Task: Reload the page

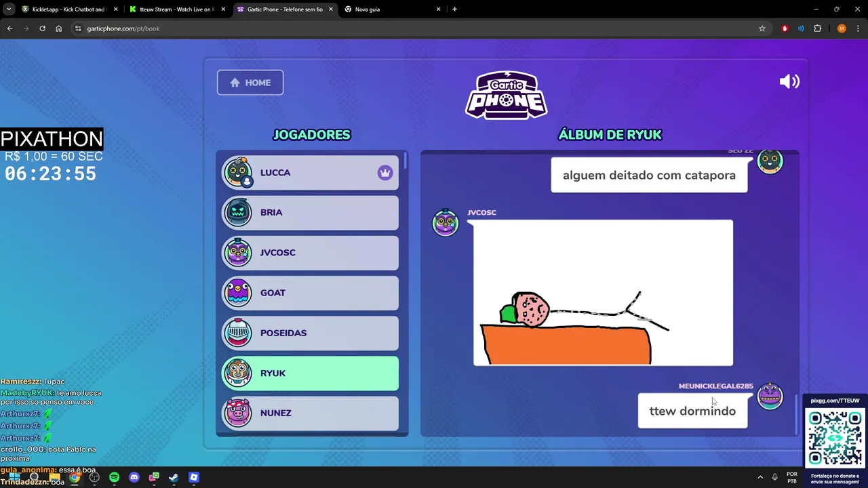Action: click(42, 28)
